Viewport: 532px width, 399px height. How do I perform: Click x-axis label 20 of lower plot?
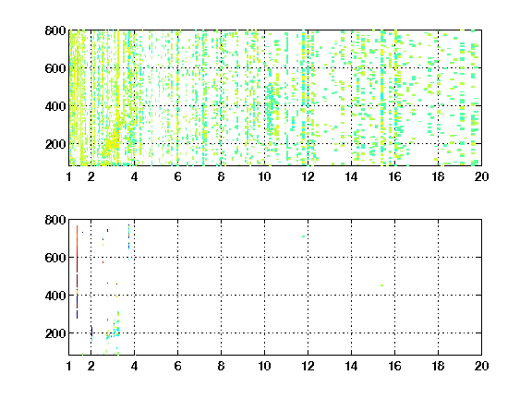pyautogui.click(x=481, y=367)
